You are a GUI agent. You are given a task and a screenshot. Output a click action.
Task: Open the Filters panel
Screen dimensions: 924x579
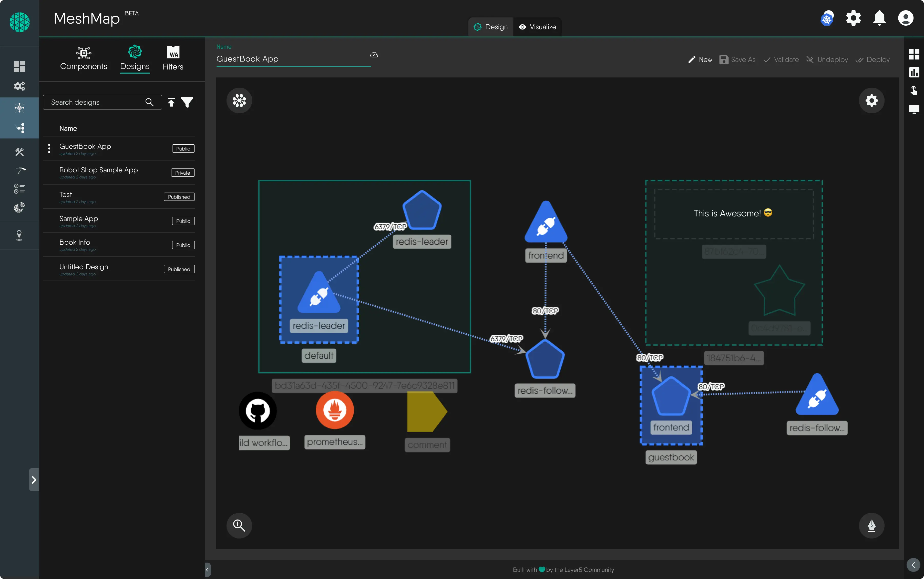[172, 57]
